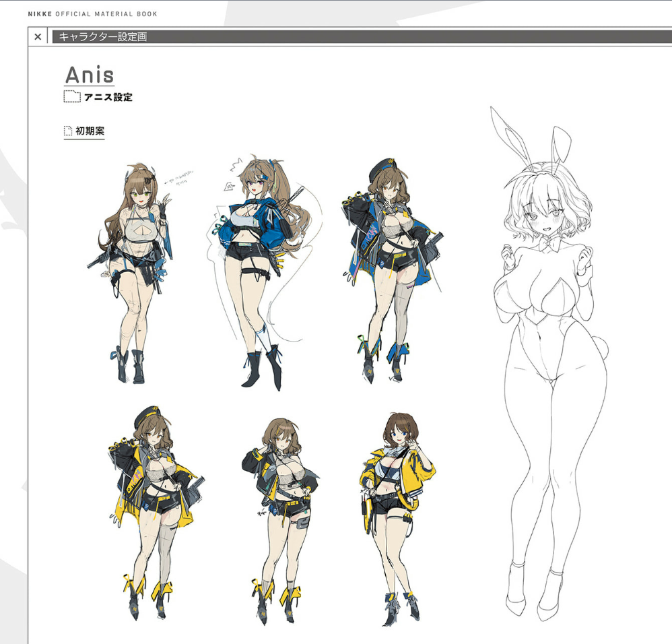The width and height of the screenshot is (672, 644).
Task: Click the アニス設定 label
Action: tap(108, 97)
